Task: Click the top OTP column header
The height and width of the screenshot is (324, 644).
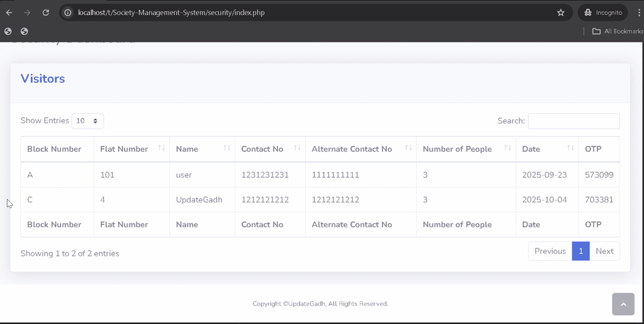Action: click(x=599, y=149)
